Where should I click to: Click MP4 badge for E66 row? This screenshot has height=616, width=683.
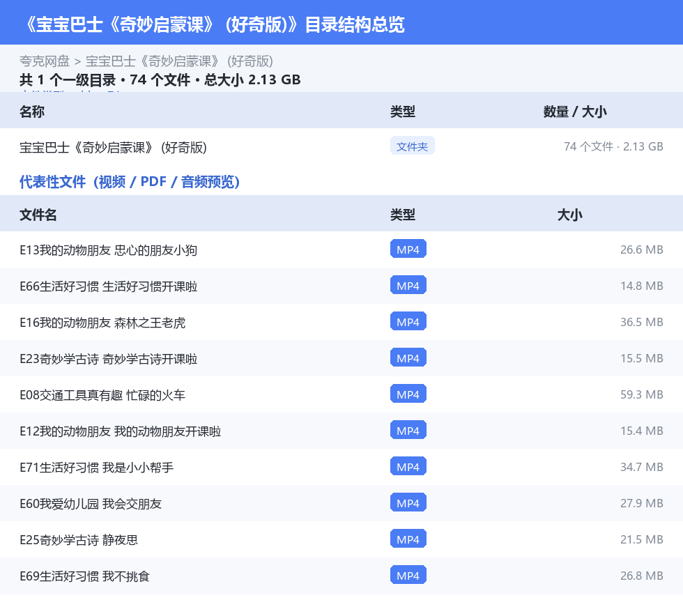408,285
